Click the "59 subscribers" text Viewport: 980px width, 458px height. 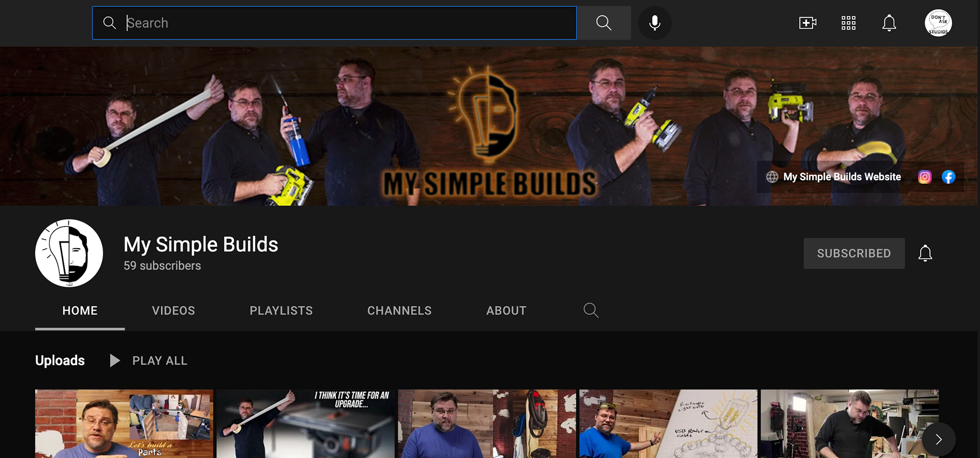(x=162, y=266)
